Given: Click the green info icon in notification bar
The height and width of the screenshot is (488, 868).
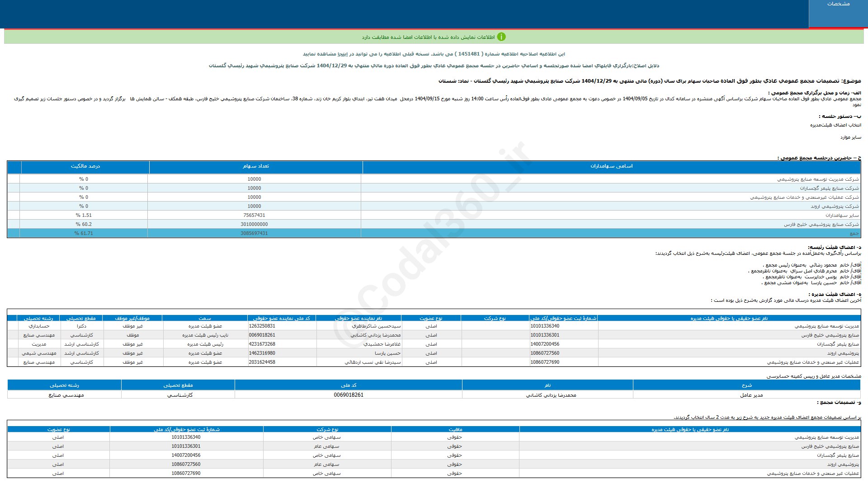Looking at the screenshot, I should click(501, 37).
